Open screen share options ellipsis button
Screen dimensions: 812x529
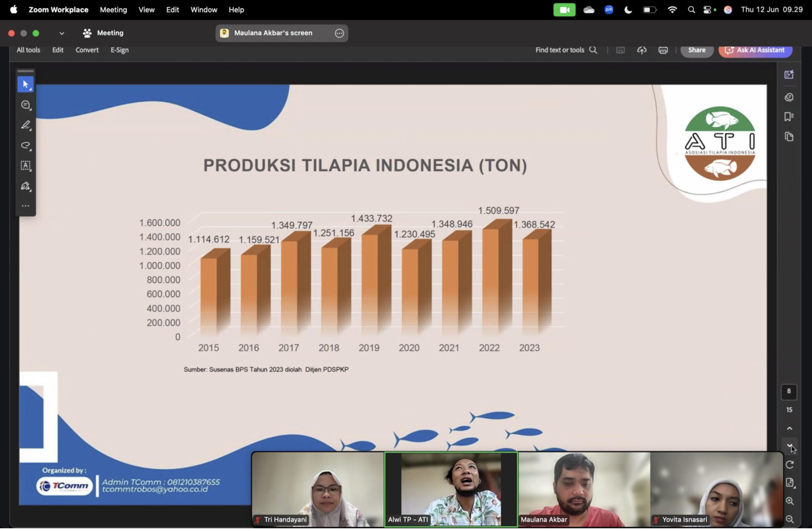339,33
